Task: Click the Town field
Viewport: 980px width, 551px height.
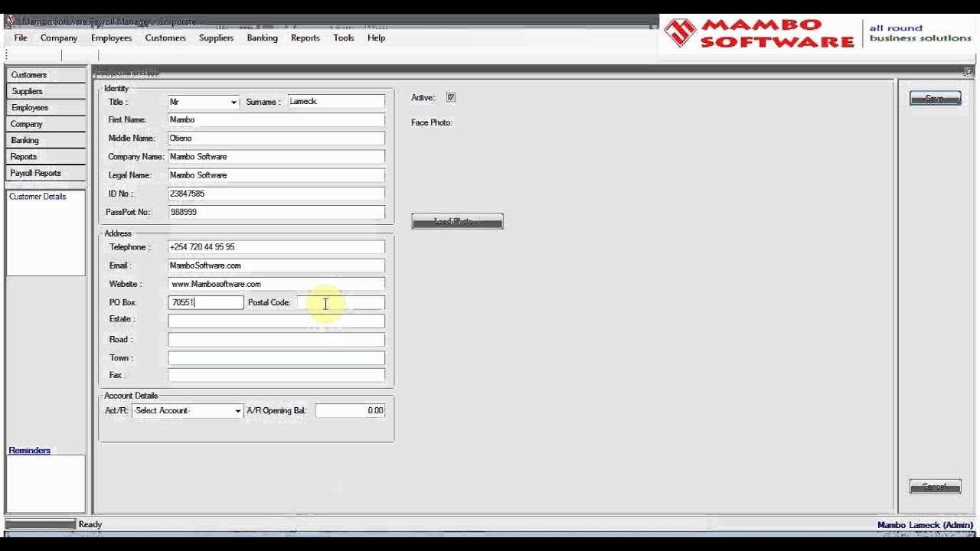Action: click(276, 357)
